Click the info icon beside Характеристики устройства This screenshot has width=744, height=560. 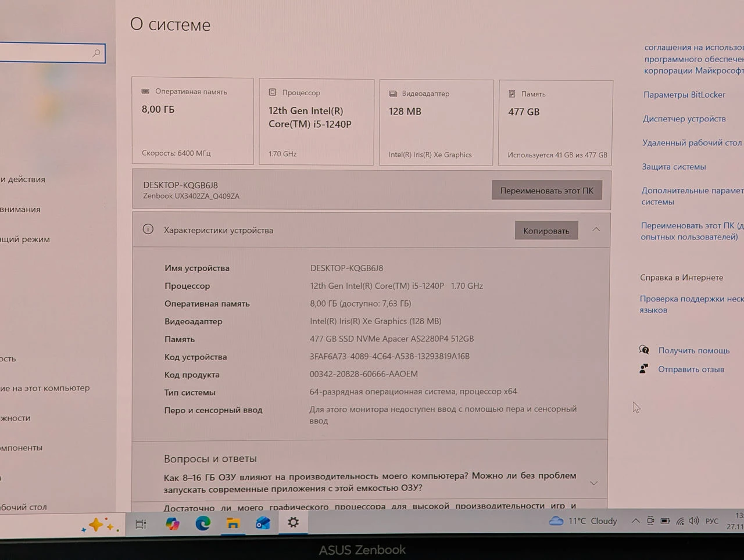pos(148,229)
